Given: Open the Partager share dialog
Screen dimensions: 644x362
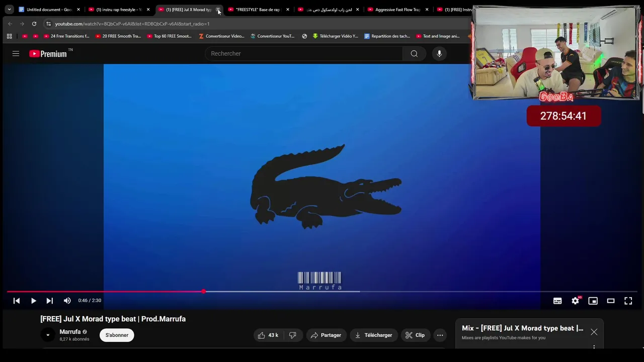Looking at the screenshot, I should [326, 335].
